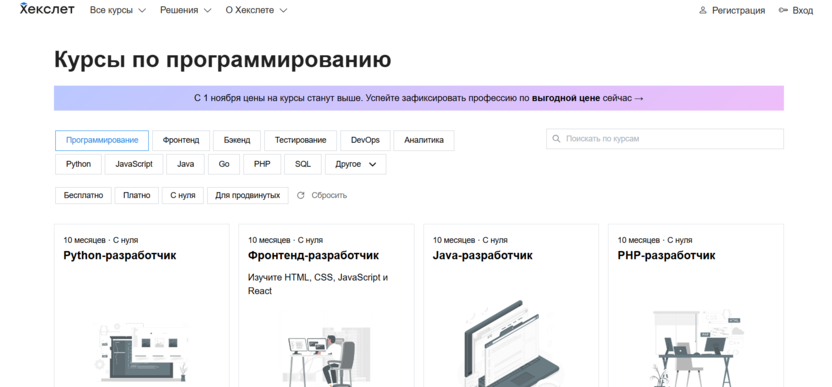Select the DevOps category filter
The height and width of the screenshot is (387, 832).
365,140
